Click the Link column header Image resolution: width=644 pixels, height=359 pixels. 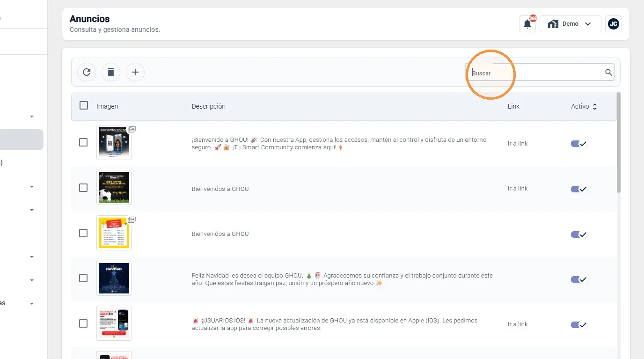[513, 106]
